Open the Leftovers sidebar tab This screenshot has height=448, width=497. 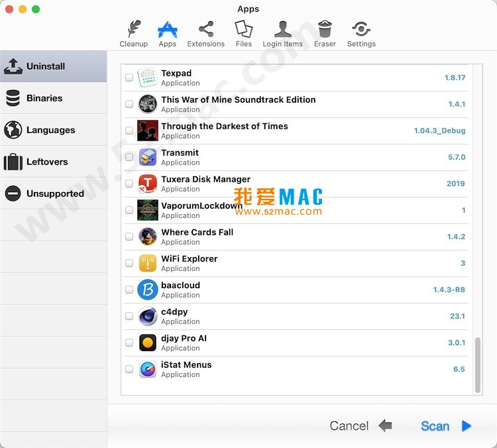[53, 162]
